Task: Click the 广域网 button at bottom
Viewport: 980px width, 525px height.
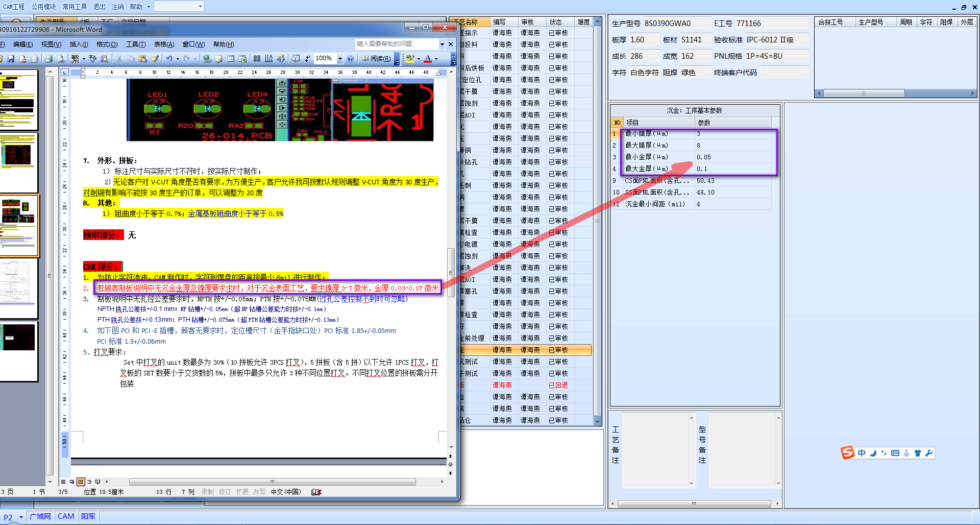Action: click(x=40, y=516)
